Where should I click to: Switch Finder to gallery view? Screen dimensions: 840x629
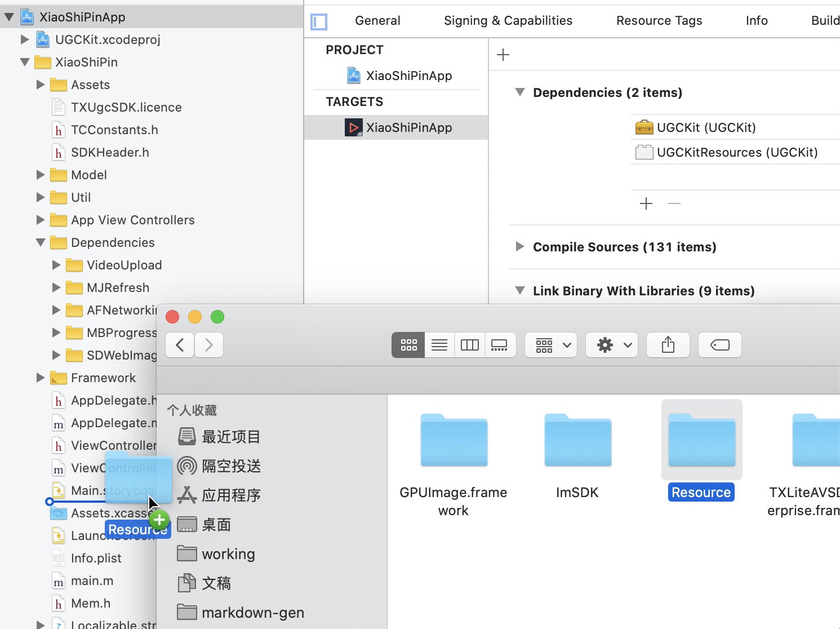[500, 345]
